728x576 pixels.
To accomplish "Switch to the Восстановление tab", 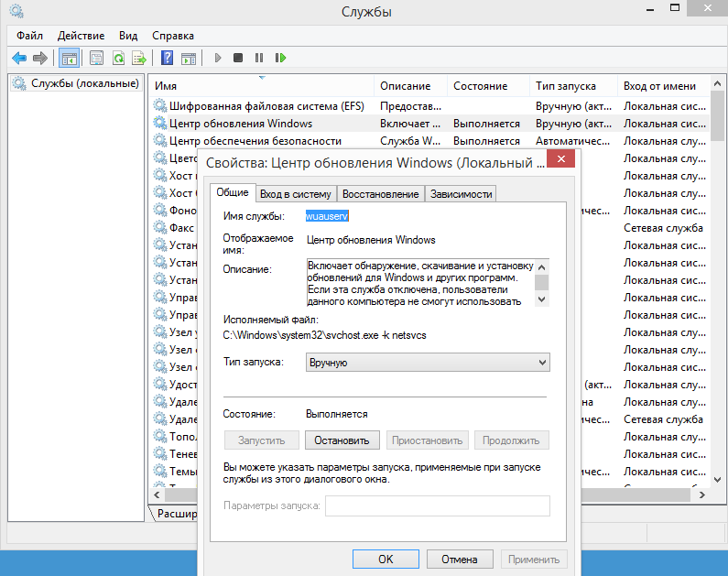I will click(x=380, y=194).
